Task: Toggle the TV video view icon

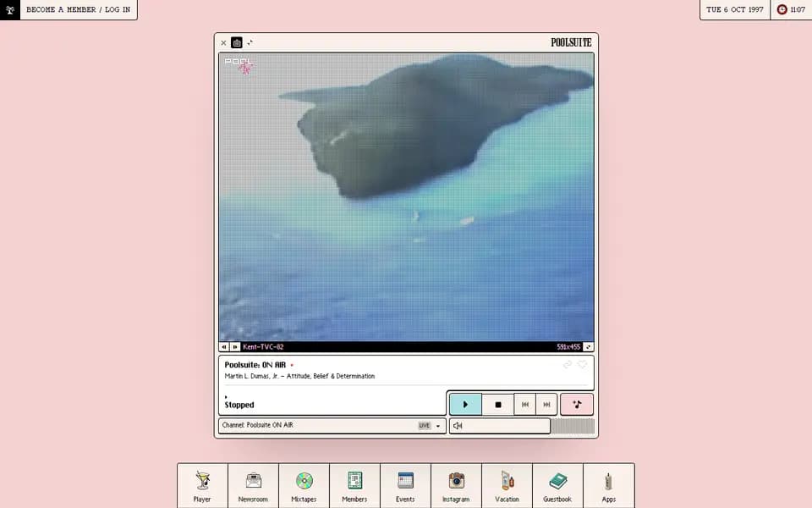Action: click(x=237, y=42)
